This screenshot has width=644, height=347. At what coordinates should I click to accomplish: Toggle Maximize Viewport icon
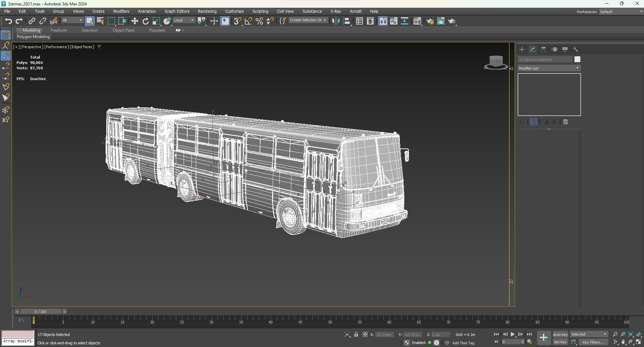point(638,342)
